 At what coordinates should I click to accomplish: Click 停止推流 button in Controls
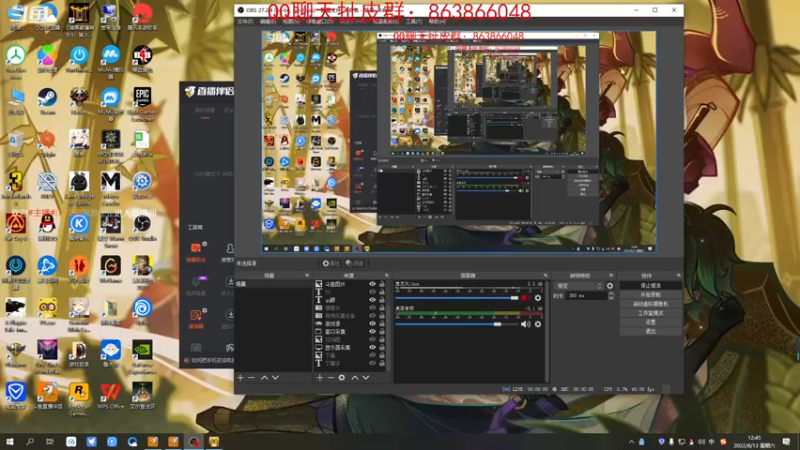[651, 286]
